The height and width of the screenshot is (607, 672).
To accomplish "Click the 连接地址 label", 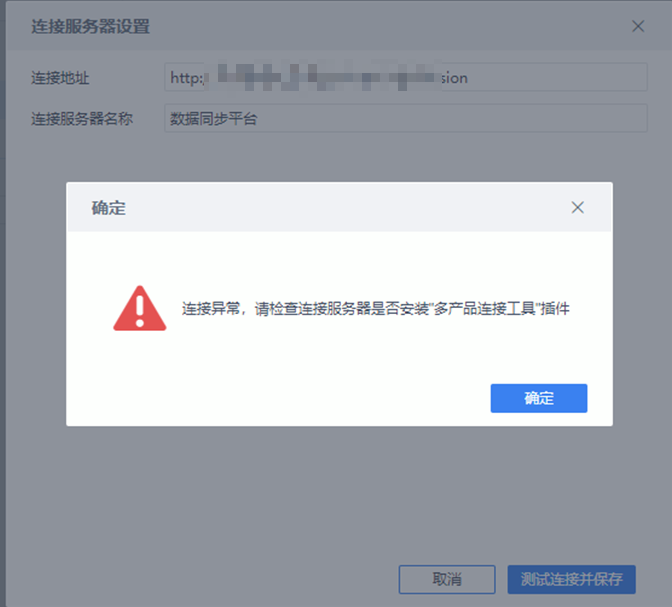I will (60, 78).
